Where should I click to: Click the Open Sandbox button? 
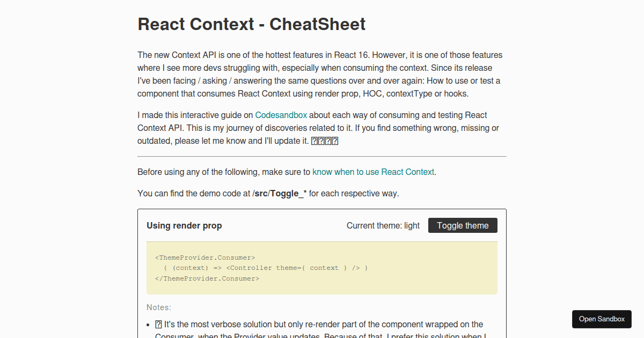pos(602,319)
